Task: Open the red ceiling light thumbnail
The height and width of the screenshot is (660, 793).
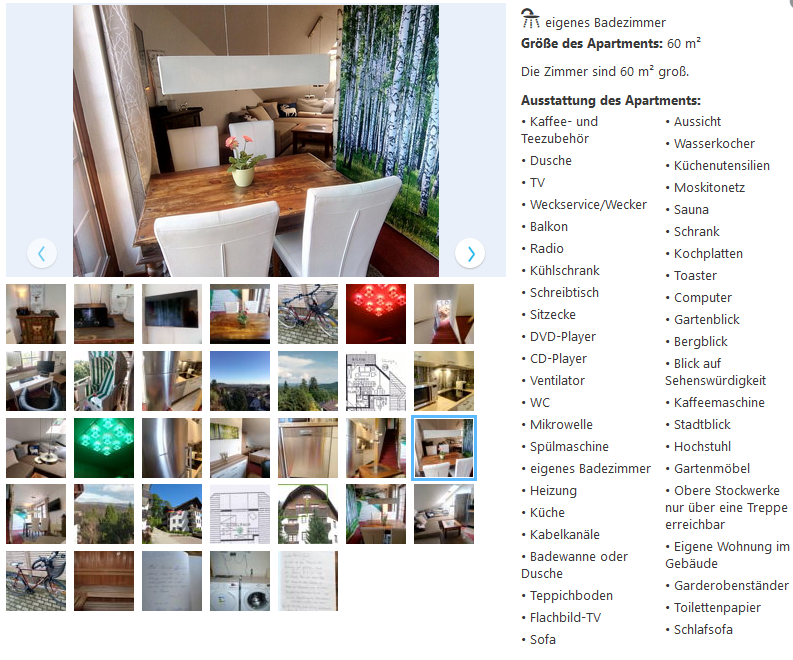Action: (376, 314)
